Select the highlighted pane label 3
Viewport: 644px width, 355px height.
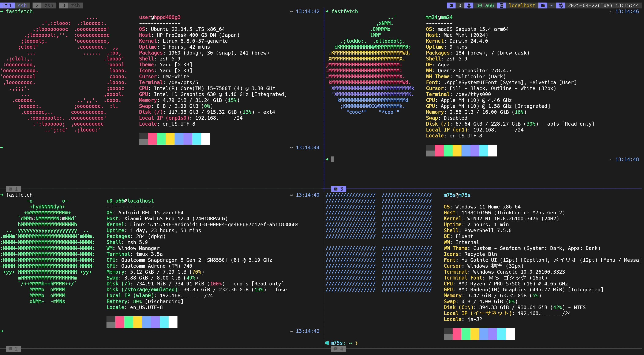click(x=338, y=189)
